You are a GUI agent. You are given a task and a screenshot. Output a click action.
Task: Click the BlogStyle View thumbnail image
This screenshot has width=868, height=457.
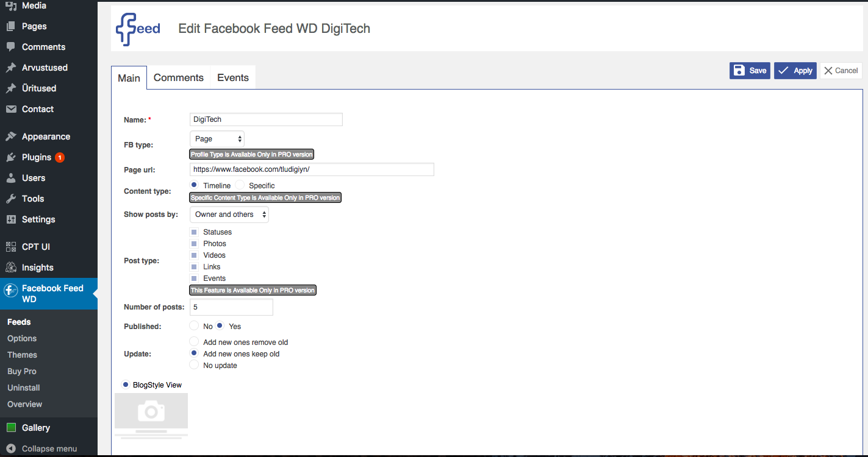pos(151,416)
